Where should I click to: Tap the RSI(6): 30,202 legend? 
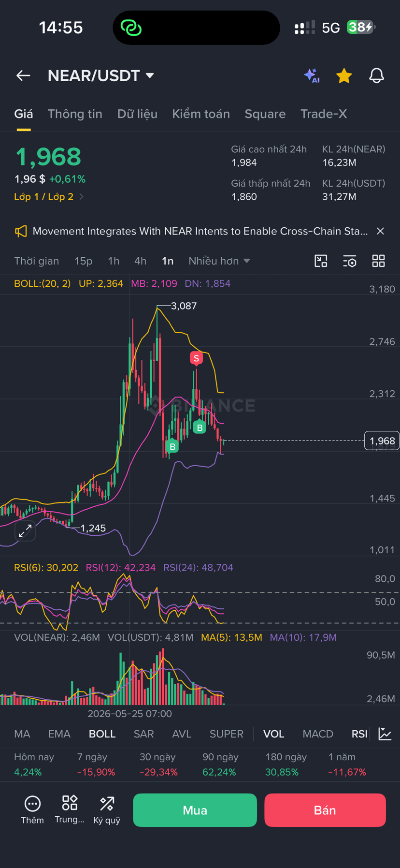(x=46, y=568)
